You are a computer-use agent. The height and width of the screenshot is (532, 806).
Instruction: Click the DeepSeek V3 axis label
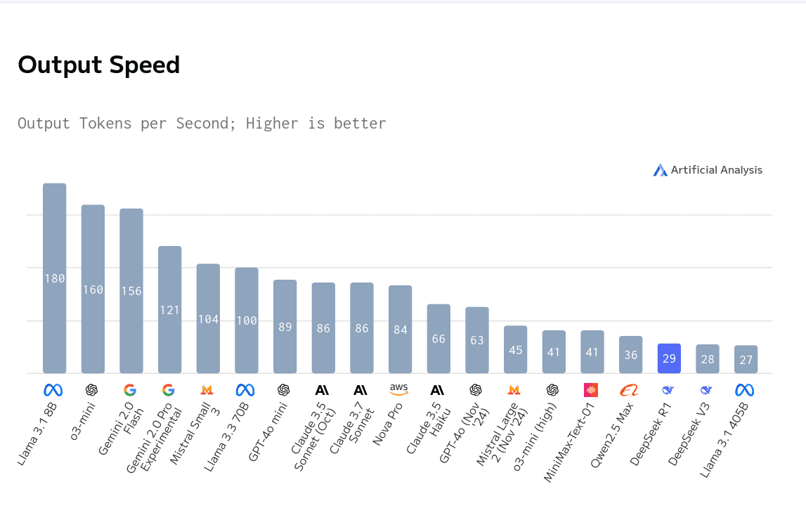(689, 433)
